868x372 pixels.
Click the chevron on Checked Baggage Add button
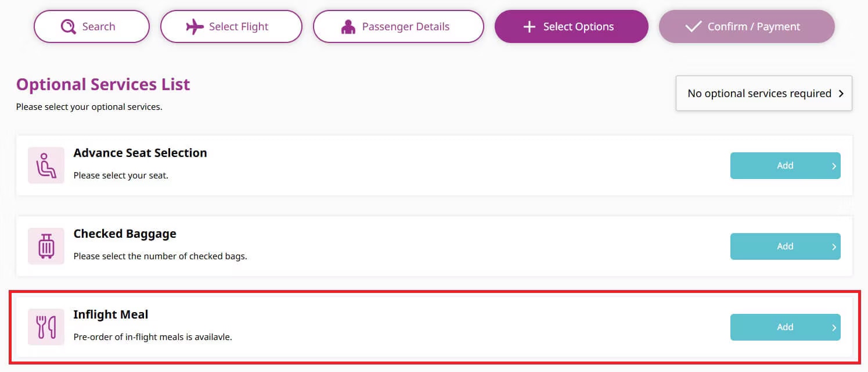click(834, 247)
